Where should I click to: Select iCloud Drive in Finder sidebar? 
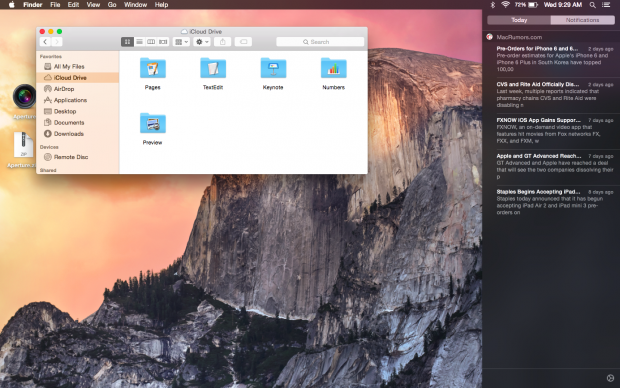(x=78, y=78)
